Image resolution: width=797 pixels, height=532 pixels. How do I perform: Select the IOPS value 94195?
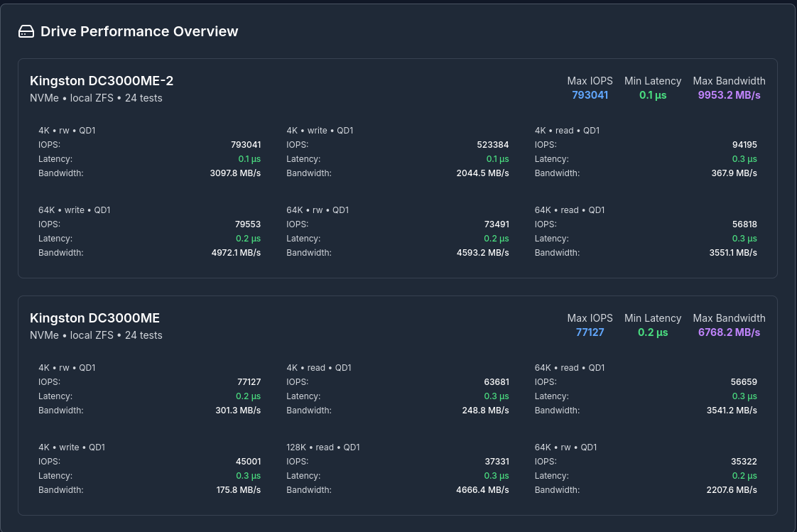(x=744, y=145)
